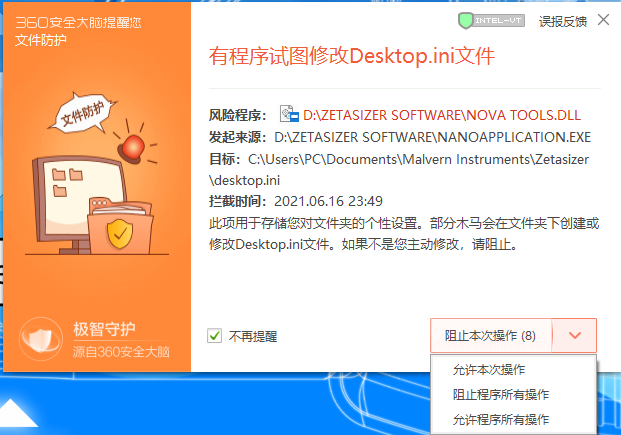Choose 允许本次操作 from the menu

pos(489,370)
